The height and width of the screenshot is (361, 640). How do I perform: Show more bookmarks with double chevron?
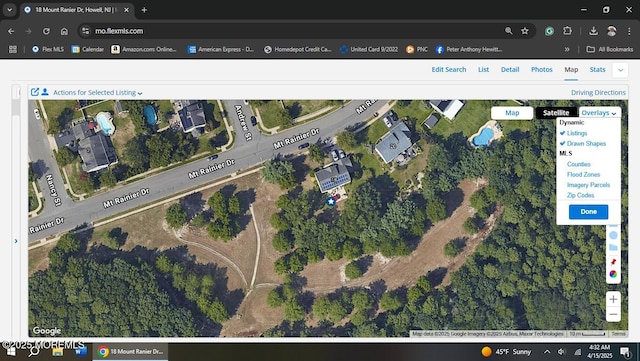tap(567, 49)
